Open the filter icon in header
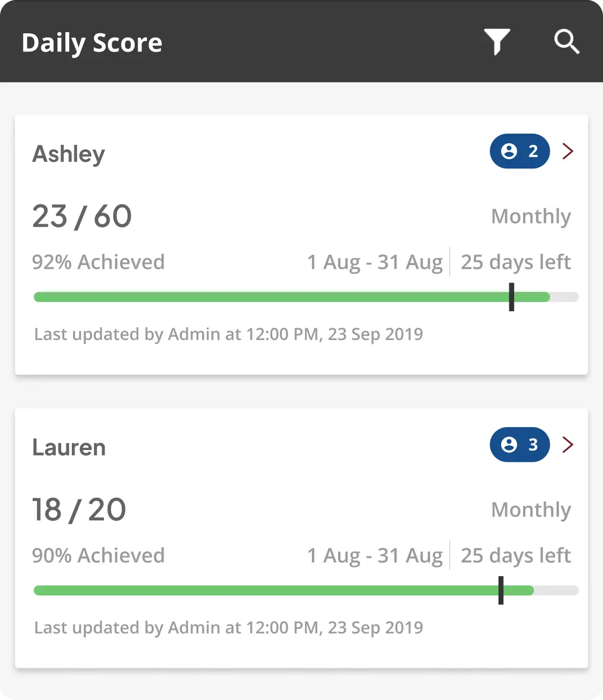 (497, 42)
